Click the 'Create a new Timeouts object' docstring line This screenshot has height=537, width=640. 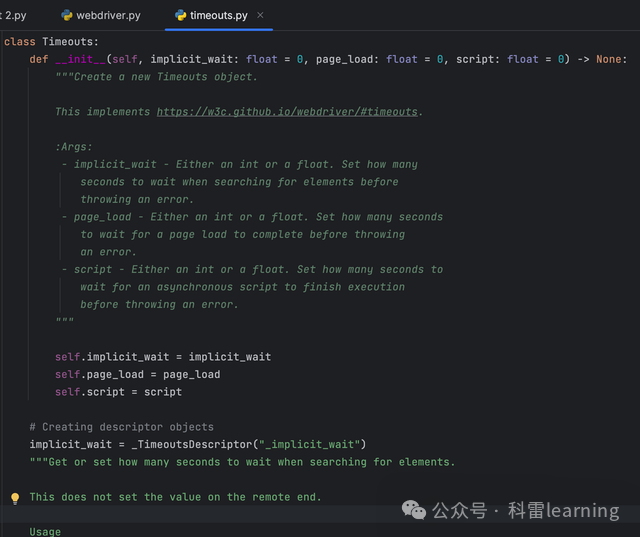pos(157,77)
